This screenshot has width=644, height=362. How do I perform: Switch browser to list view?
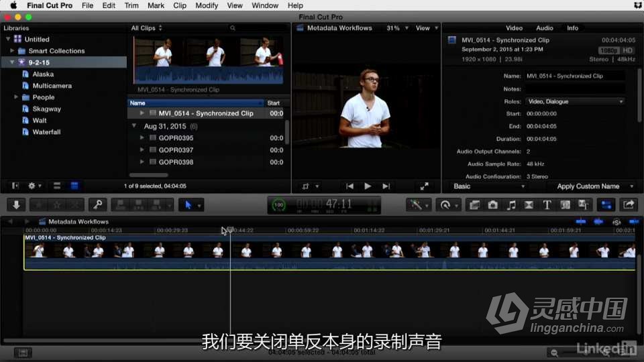click(74, 186)
